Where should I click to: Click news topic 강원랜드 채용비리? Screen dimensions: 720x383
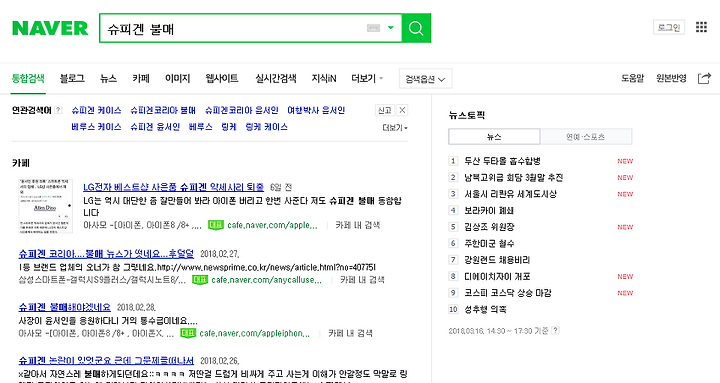pos(497,260)
